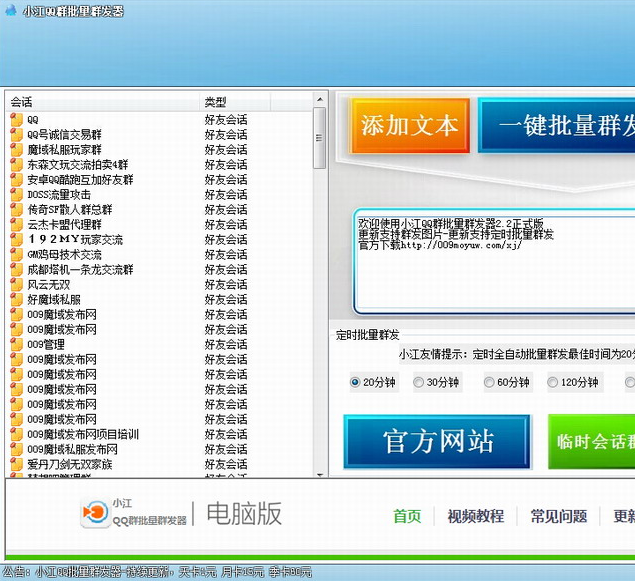Click the 小江QQ群批量群发器 window title

click(x=73, y=11)
